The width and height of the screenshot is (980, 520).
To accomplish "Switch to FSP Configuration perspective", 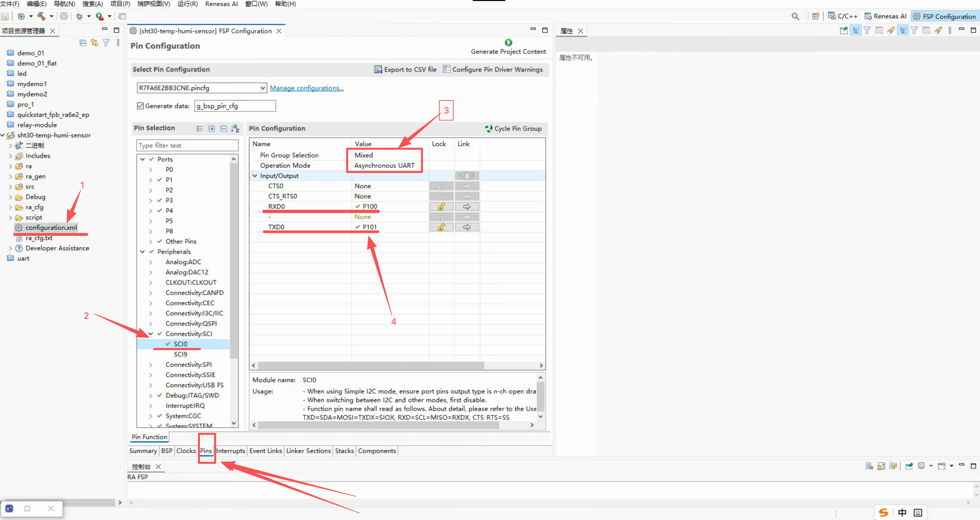I will 945,16.
